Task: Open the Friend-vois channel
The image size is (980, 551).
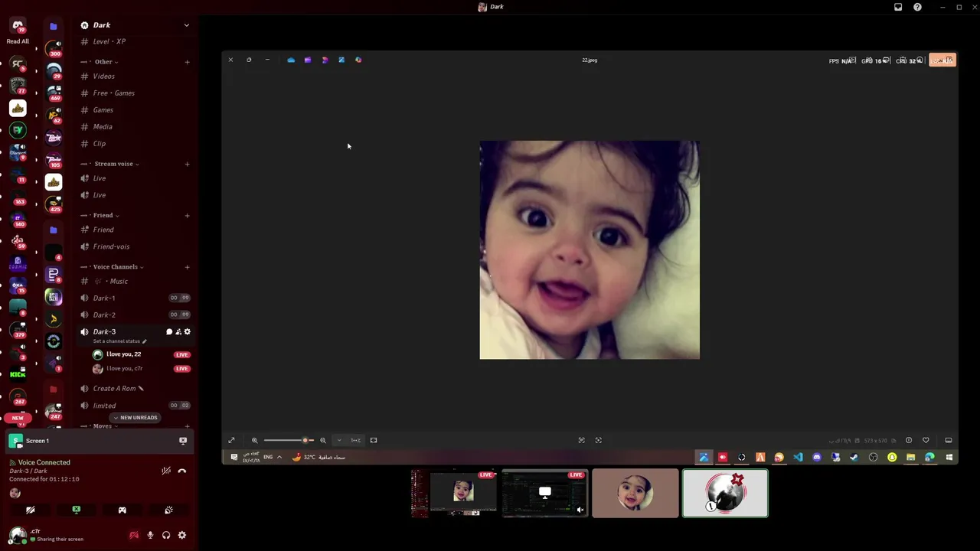Action: coord(136,246)
